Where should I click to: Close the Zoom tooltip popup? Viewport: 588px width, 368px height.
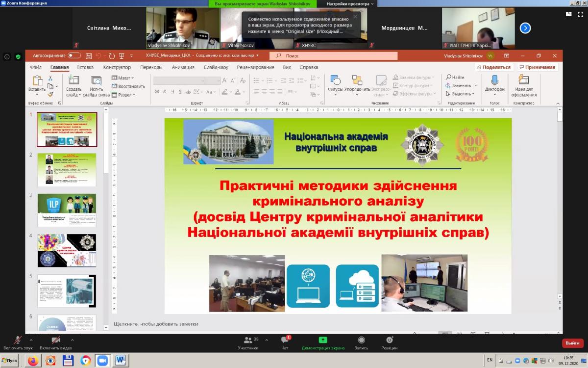click(x=355, y=16)
